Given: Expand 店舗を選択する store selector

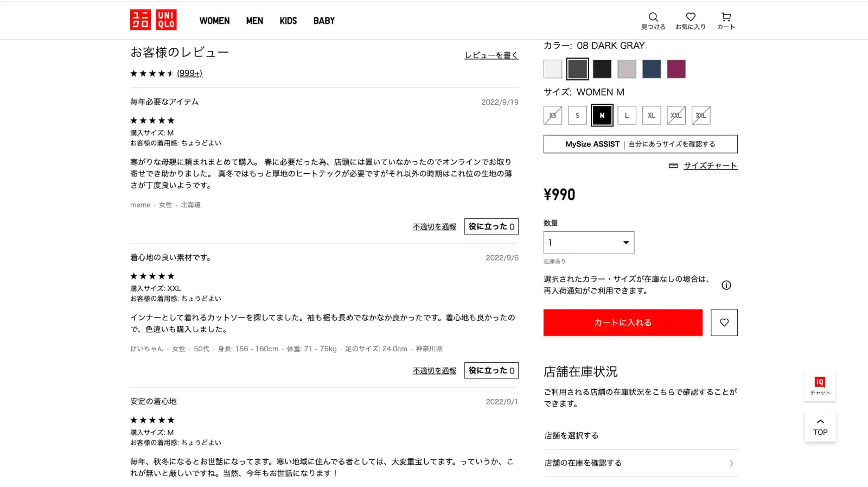Looking at the screenshot, I should pos(640,435).
